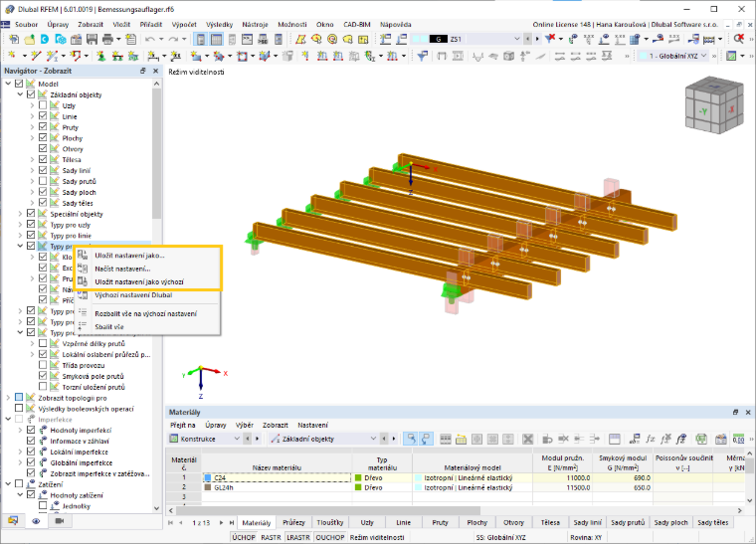
Task: Click the Navigator Views camera tab icon
Action: pos(60,521)
